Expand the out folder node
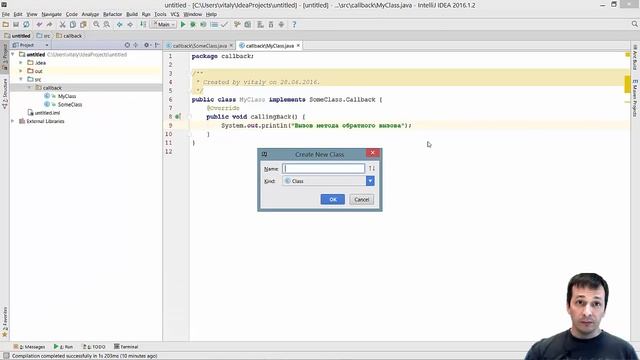 (x=21, y=71)
